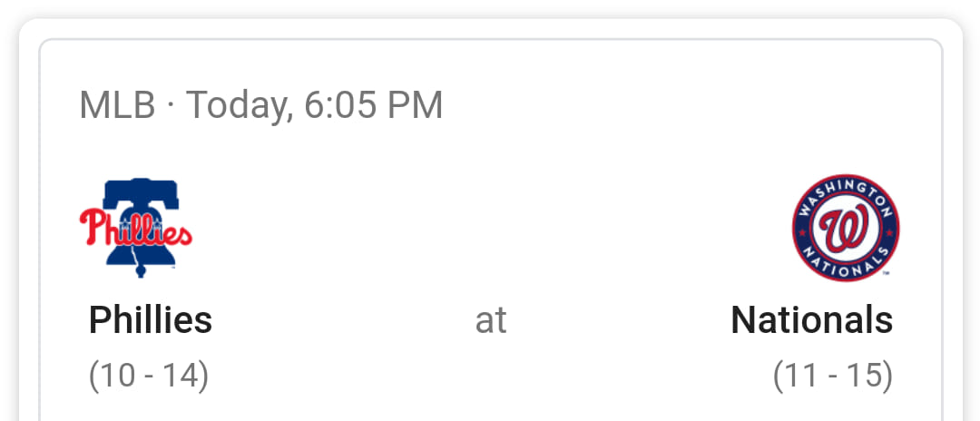Click the Washington Nationals circular logo

pyautogui.click(x=846, y=228)
